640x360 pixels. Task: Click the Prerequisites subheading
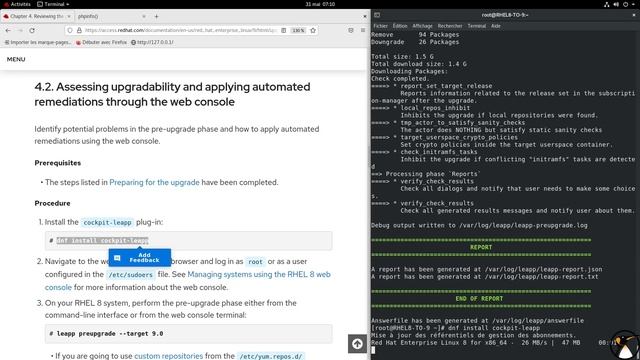point(58,163)
